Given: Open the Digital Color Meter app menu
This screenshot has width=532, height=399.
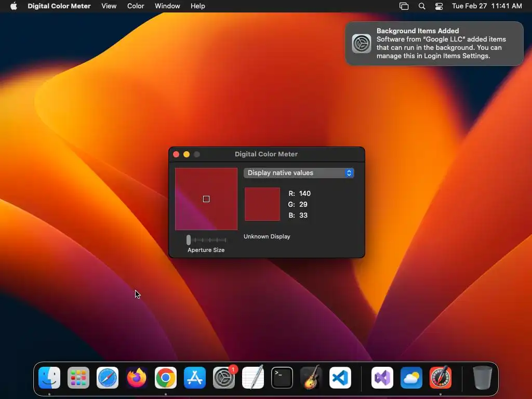Looking at the screenshot, I should (x=59, y=6).
